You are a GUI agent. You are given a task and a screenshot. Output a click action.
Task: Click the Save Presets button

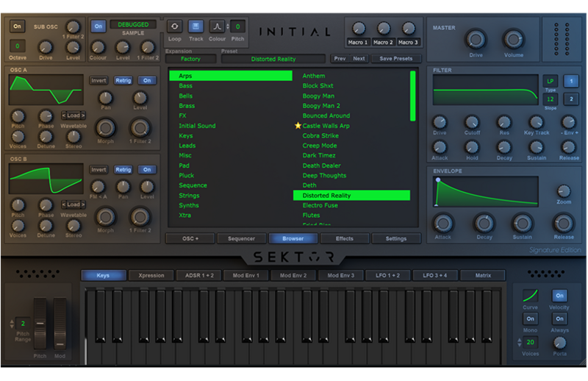click(x=396, y=59)
